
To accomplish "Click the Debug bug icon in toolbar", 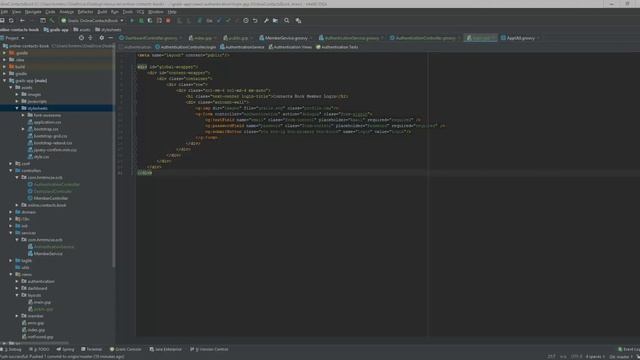I will (x=141, y=20).
